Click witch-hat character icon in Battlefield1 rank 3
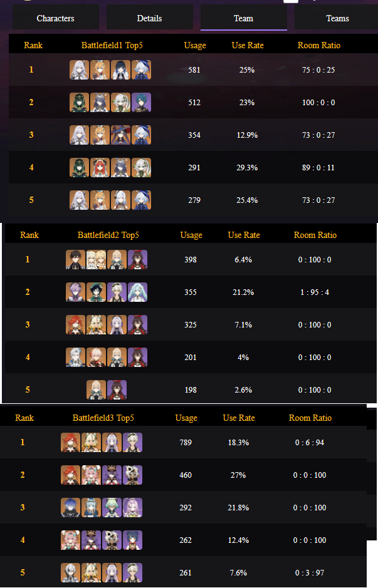This screenshot has height=588, width=378. [x=120, y=135]
